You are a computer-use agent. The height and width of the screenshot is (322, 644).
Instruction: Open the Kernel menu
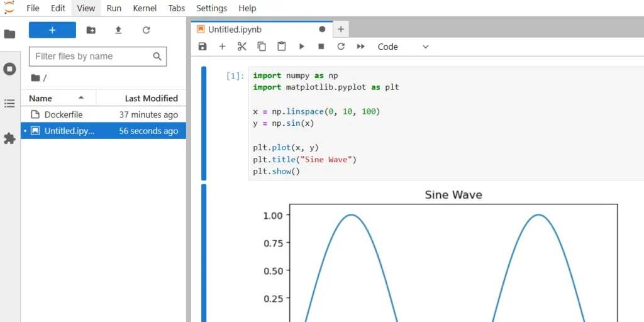(x=145, y=8)
